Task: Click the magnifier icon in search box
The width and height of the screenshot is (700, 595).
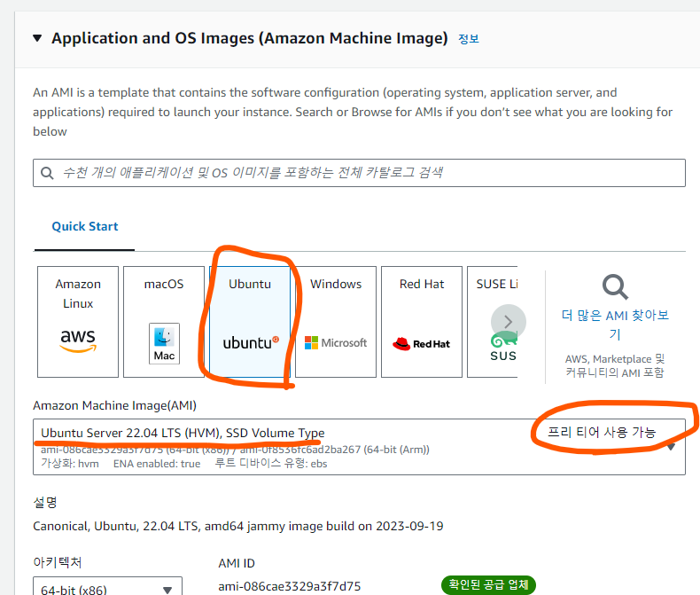Action: pos(47,173)
